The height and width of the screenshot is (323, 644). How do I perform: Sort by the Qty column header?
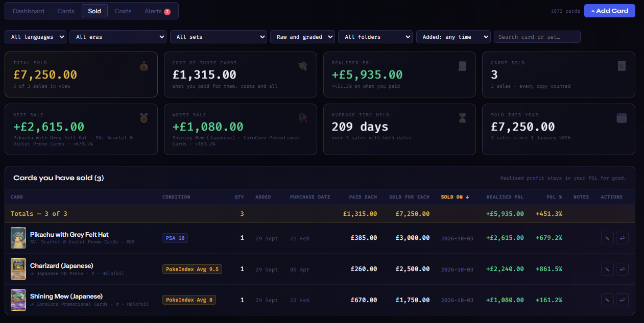pos(239,197)
